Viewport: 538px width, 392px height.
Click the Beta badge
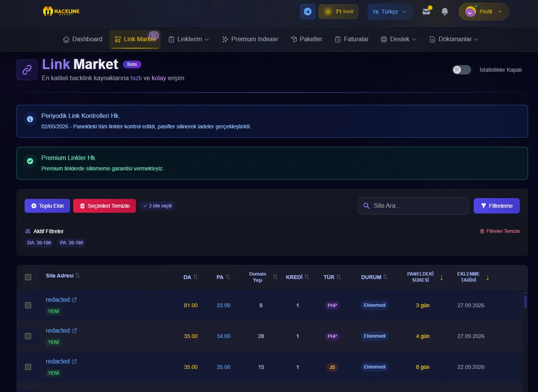[x=132, y=64]
